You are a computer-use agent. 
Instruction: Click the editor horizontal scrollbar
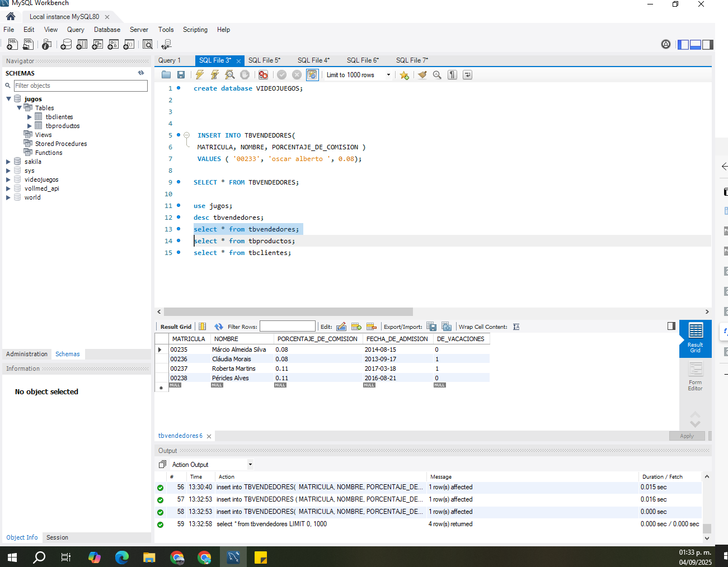click(288, 311)
